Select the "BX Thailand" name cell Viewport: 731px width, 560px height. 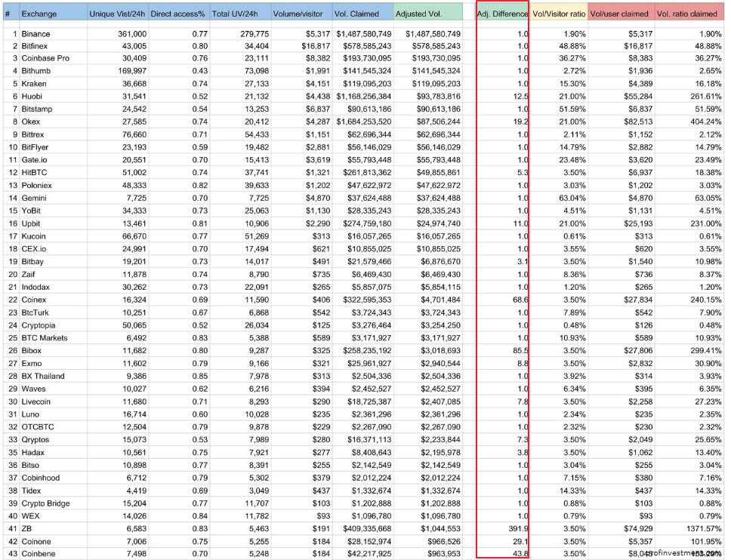click(43, 376)
